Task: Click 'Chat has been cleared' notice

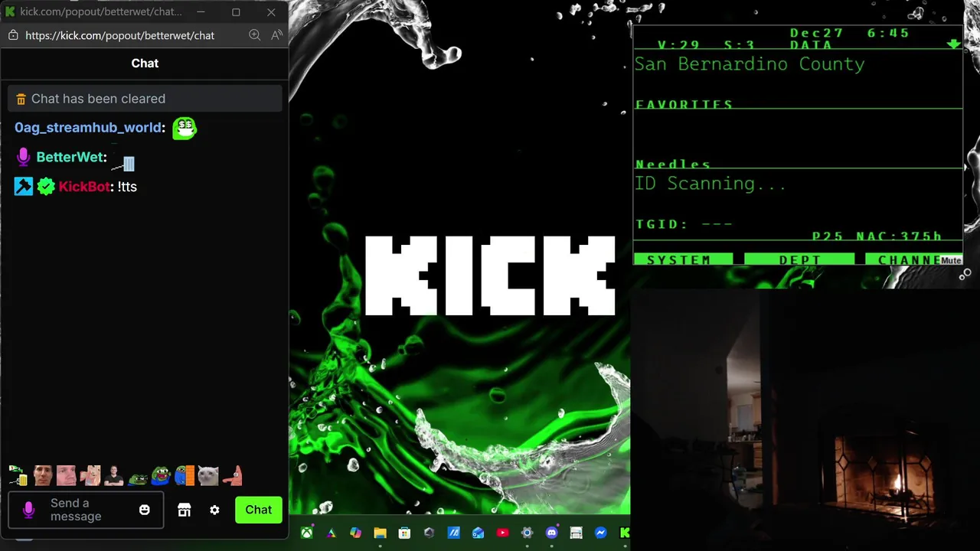Action: click(145, 99)
